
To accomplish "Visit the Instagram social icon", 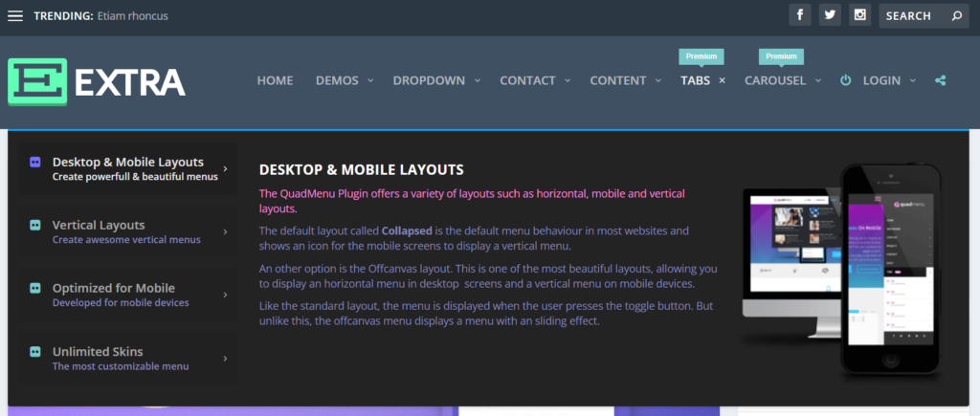I will 860,15.
